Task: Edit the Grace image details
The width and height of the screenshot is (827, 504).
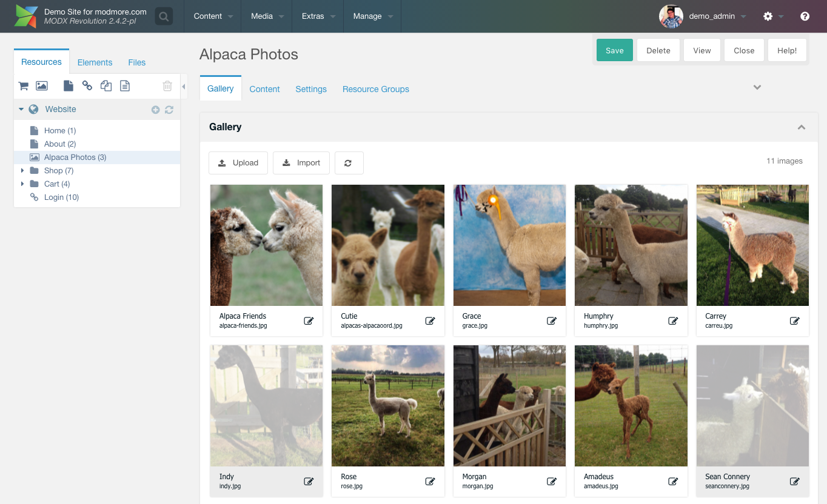Action: click(552, 321)
